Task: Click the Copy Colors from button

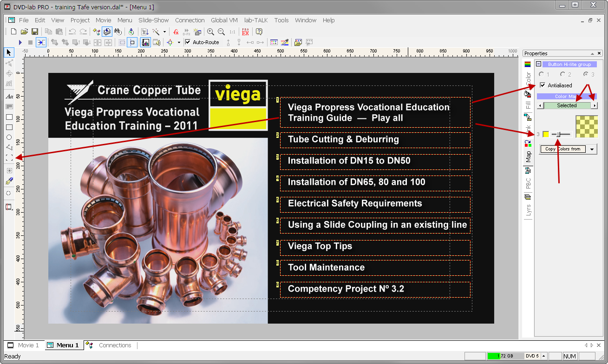Action: click(562, 149)
